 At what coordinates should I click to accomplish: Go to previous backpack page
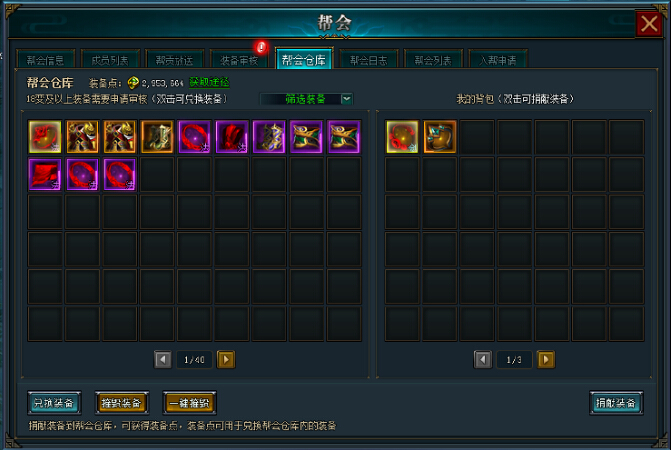(483, 360)
